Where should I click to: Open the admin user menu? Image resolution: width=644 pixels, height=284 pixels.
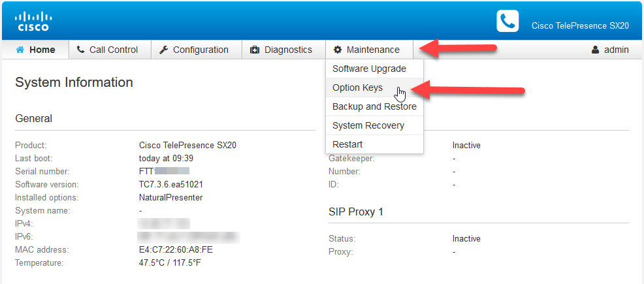click(x=610, y=50)
